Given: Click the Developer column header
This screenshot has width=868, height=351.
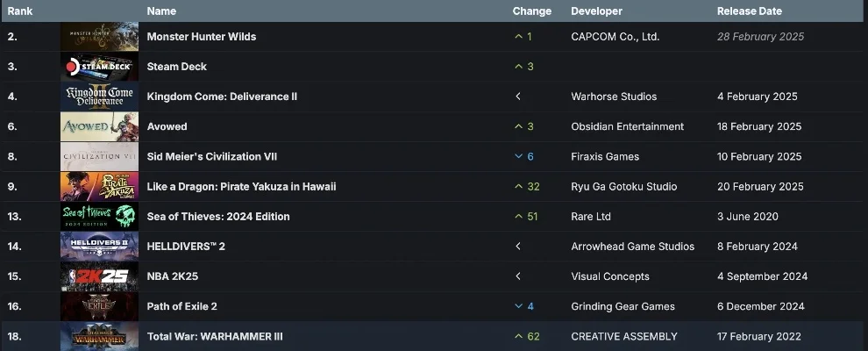Looking at the screenshot, I should 596,11.
